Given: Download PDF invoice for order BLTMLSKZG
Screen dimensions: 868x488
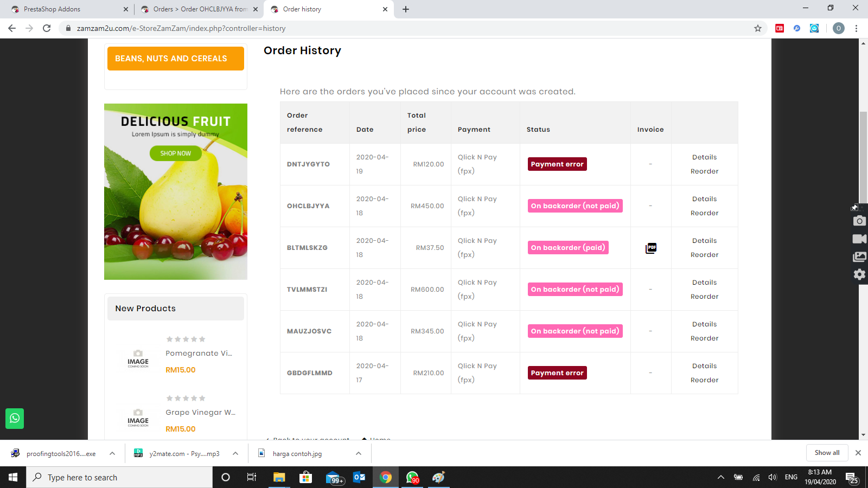Looking at the screenshot, I should 651,248.
